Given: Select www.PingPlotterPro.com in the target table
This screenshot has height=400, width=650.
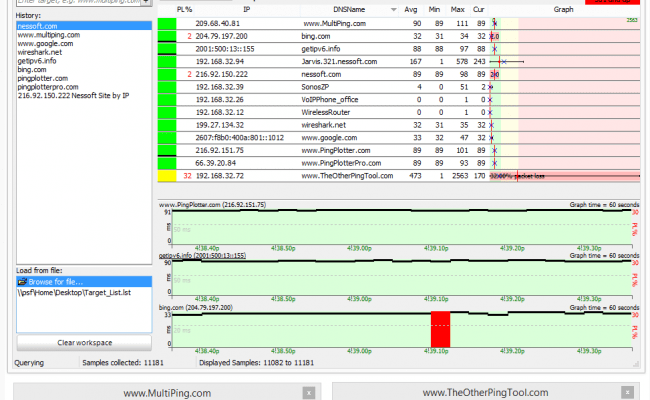Looking at the screenshot, I should [x=341, y=163].
